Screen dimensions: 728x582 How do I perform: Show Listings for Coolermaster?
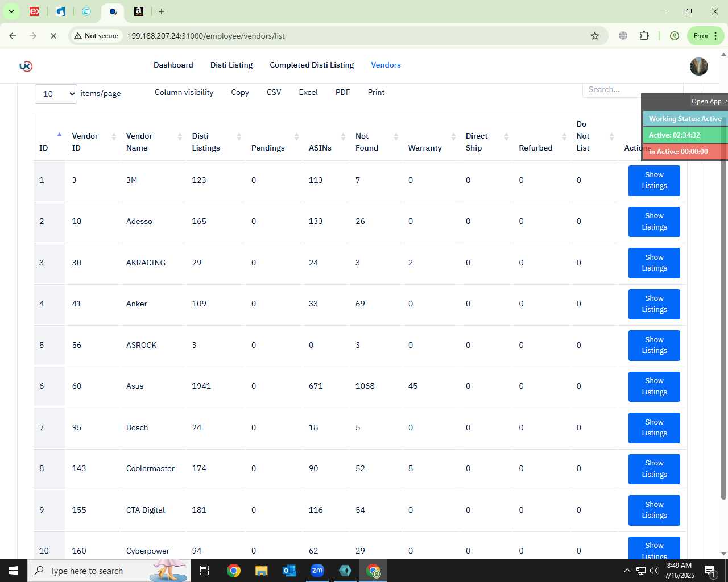tap(654, 469)
